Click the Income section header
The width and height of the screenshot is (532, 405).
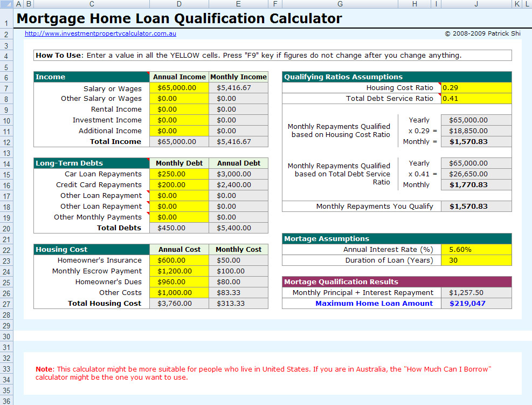point(92,77)
